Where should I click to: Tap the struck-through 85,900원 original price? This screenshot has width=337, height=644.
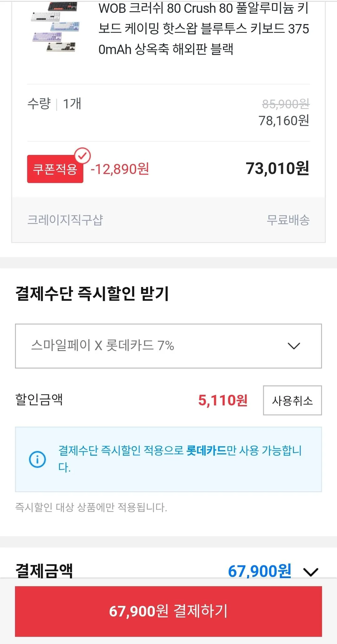(286, 104)
